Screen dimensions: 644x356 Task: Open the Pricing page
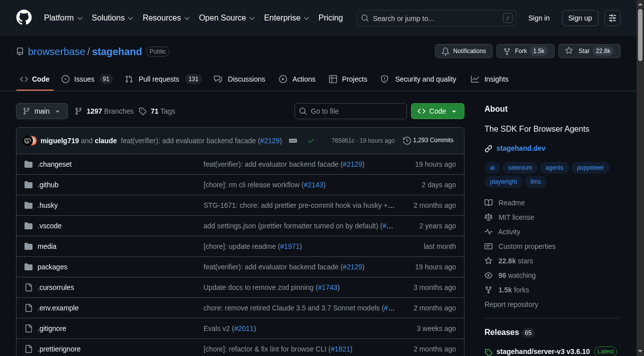[x=330, y=18]
